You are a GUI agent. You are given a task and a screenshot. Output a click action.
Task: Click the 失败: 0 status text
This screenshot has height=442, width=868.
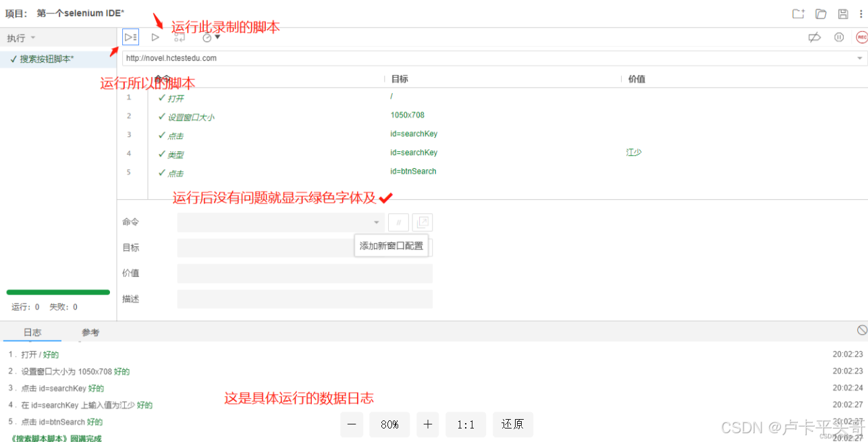pyautogui.click(x=63, y=307)
